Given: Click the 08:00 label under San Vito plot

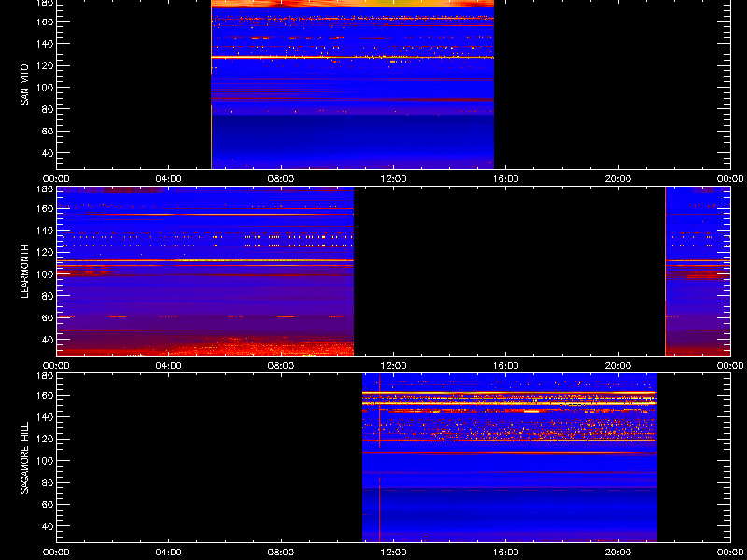Looking at the screenshot, I should (x=281, y=179).
